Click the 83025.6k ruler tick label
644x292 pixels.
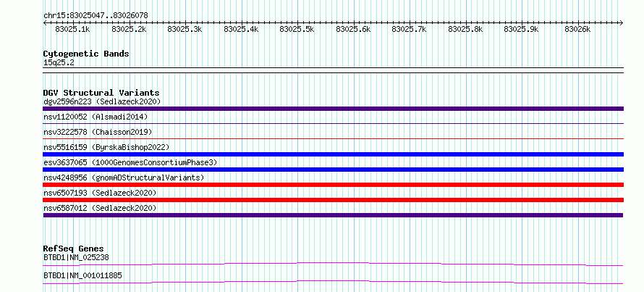pos(353,30)
